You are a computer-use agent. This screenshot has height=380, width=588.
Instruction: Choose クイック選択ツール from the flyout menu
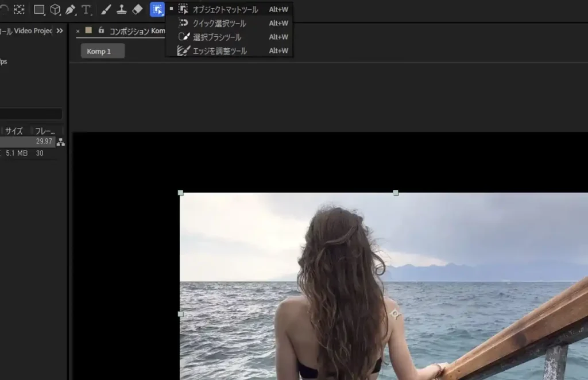coord(219,24)
